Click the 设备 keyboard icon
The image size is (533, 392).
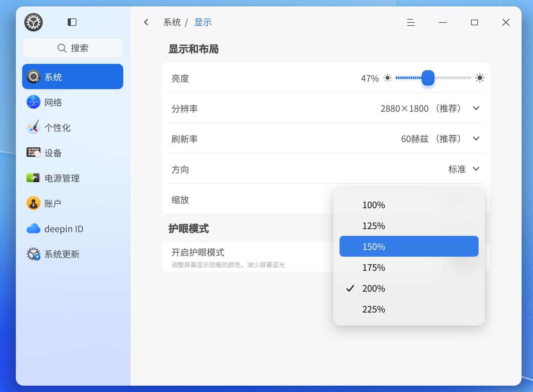click(x=34, y=152)
